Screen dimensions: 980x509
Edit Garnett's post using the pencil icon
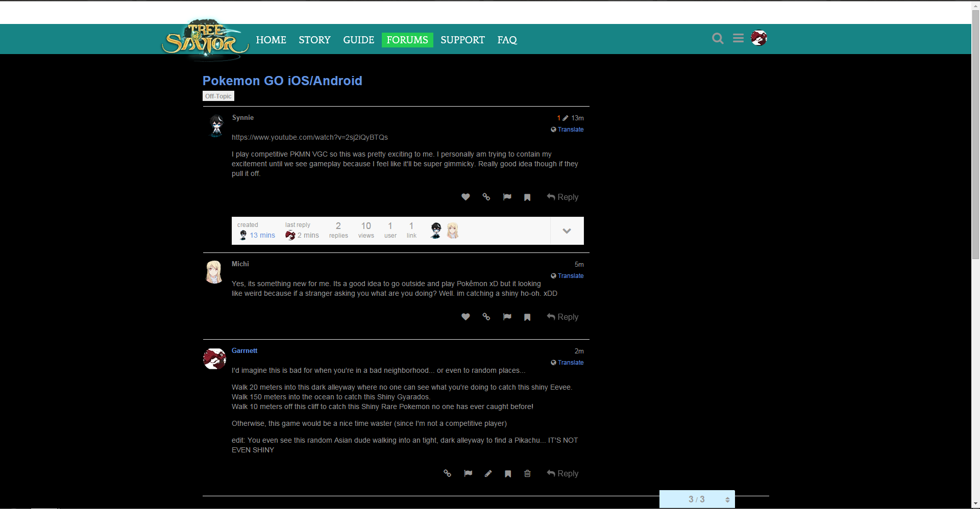(x=488, y=474)
